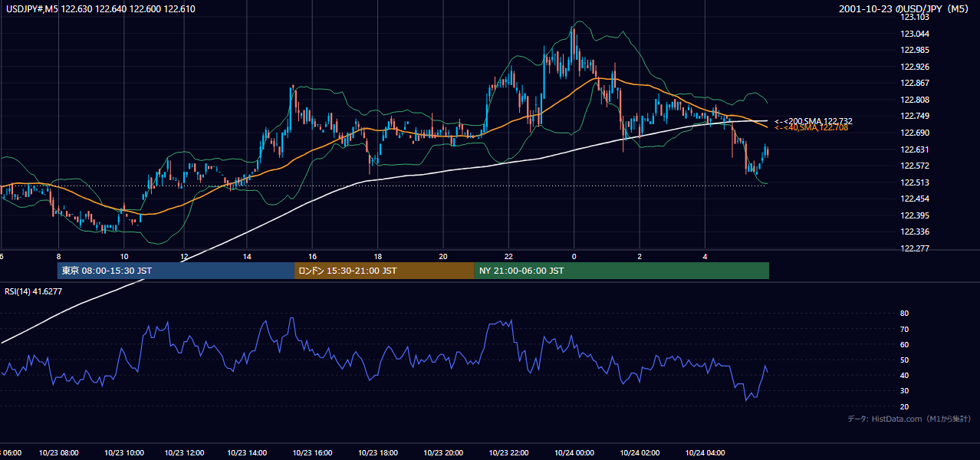Image resolution: width=980 pixels, height=460 pixels.
Task: Click the NY 21:00-06:00 JST session bar
Action: pos(621,271)
